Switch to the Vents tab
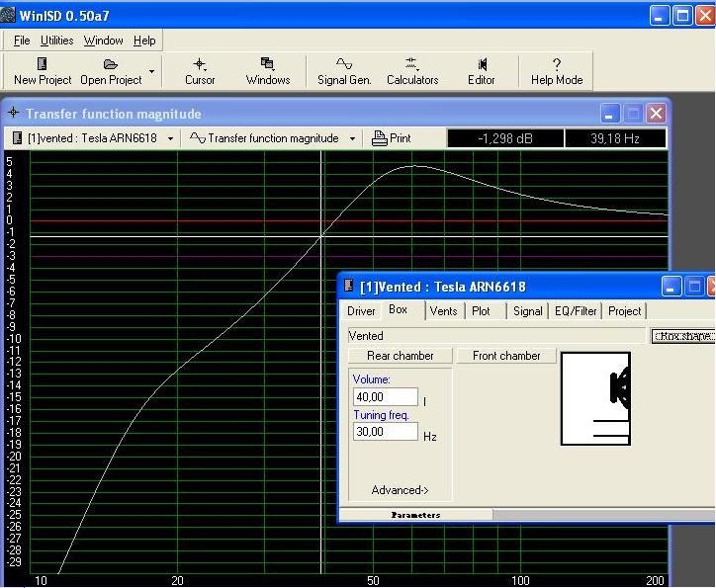The height and width of the screenshot is (588, 716). point(443,311)
